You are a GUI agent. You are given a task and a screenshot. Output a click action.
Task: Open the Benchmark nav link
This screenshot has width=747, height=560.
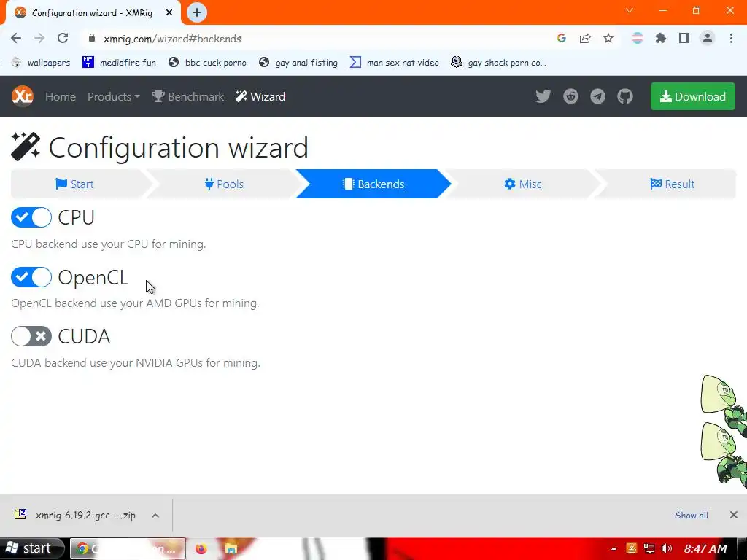pos(187,97)
